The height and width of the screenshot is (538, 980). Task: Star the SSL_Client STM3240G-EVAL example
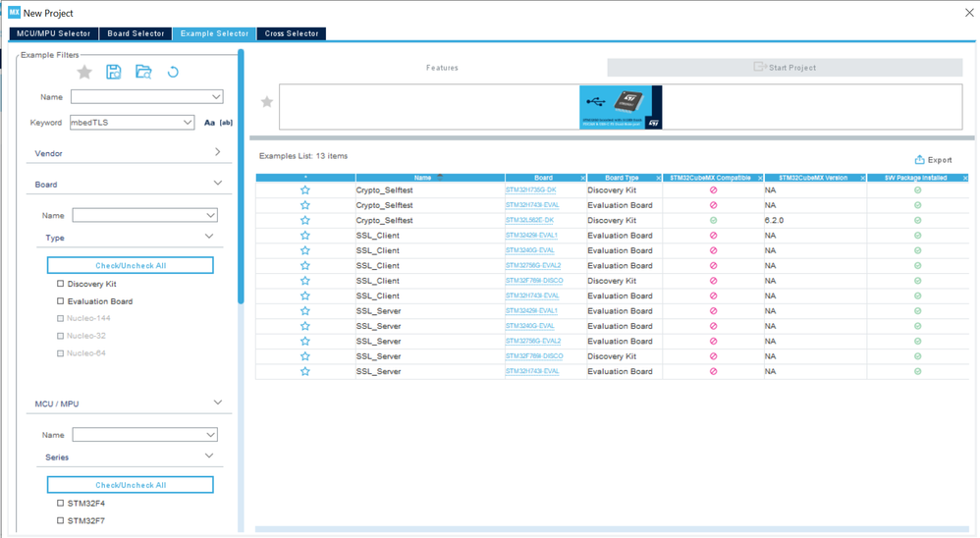tap(305, 250)
